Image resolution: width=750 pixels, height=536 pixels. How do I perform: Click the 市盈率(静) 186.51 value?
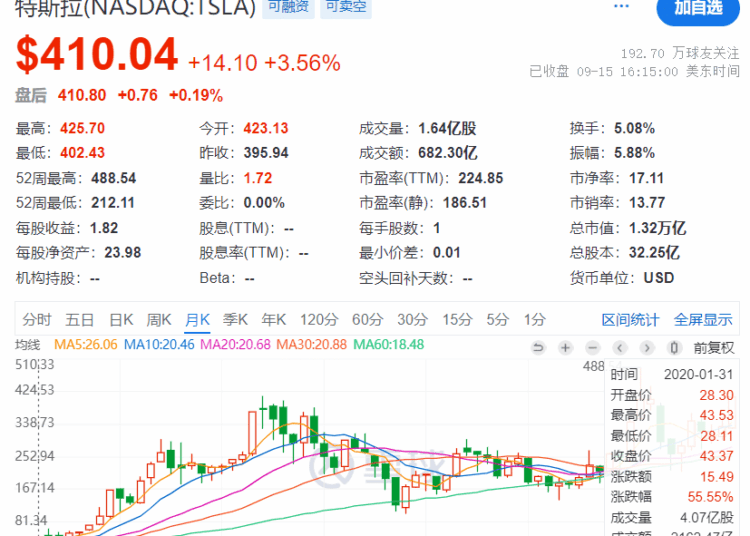tap(465, 203)
